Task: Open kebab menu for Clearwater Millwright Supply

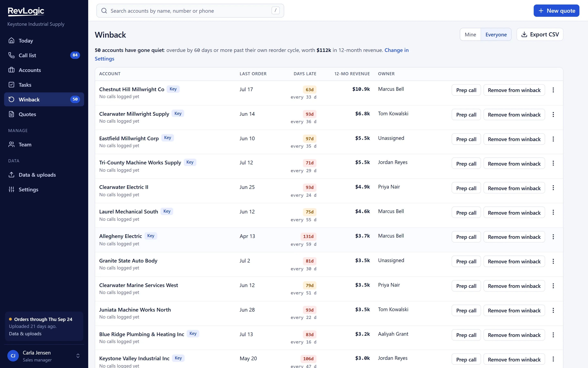Action: 553,115
